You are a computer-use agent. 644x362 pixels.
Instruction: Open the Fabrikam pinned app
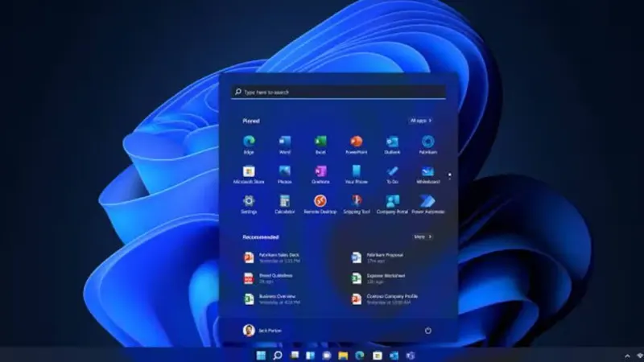[x=427, y=145]
